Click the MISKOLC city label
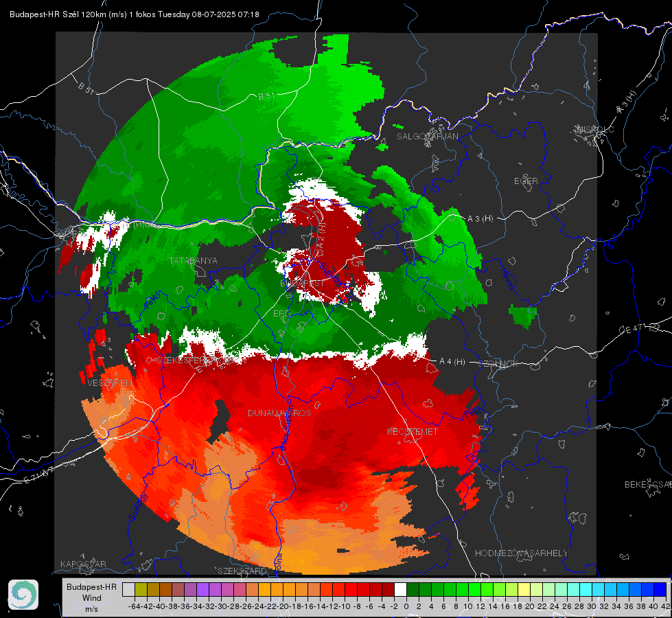Viewport: 672px width, 618px height. pyautogui.click(x=595, y=129)
